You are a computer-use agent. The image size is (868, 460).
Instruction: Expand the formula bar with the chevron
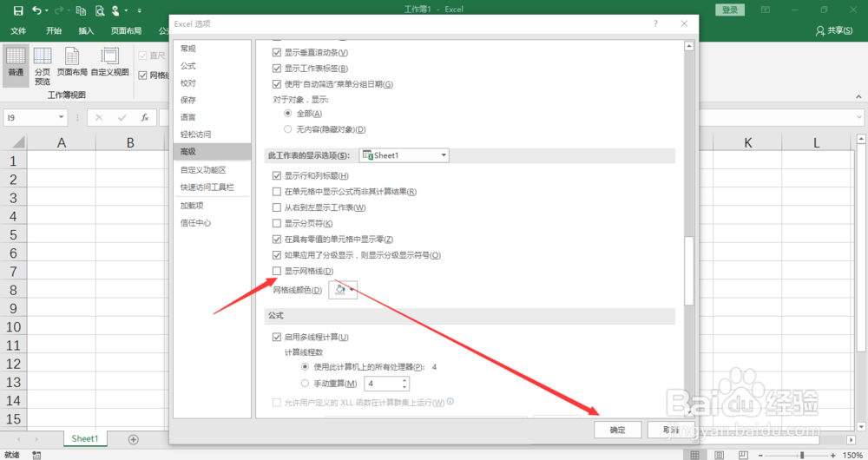859,117
